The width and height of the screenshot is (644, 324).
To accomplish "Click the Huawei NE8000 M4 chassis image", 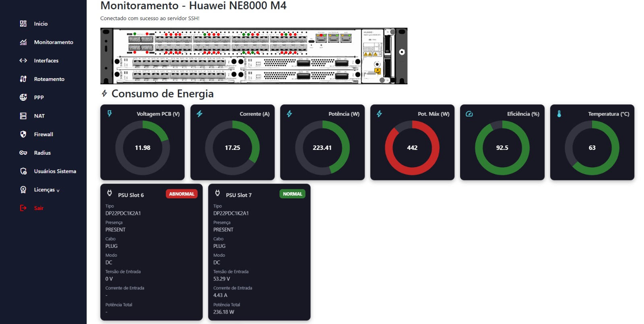I will [x=254, y=56].
